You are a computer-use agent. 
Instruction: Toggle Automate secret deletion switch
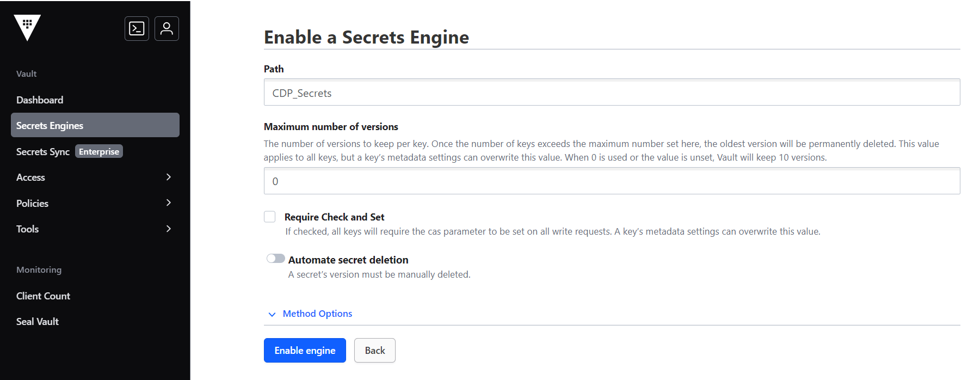point(275,259)
